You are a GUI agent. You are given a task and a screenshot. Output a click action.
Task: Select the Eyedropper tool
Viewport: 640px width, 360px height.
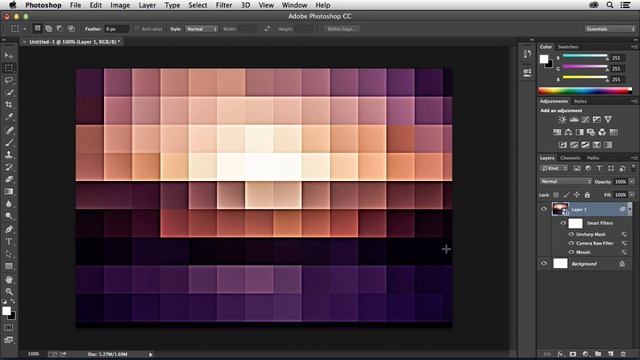(9, 117)
